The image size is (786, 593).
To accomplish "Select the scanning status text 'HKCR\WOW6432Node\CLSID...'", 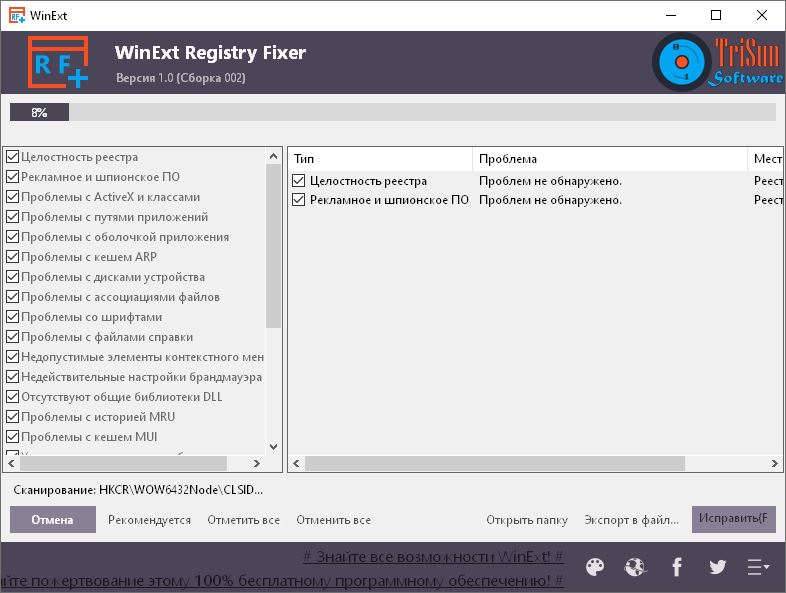I will click(x=180, y=490).
